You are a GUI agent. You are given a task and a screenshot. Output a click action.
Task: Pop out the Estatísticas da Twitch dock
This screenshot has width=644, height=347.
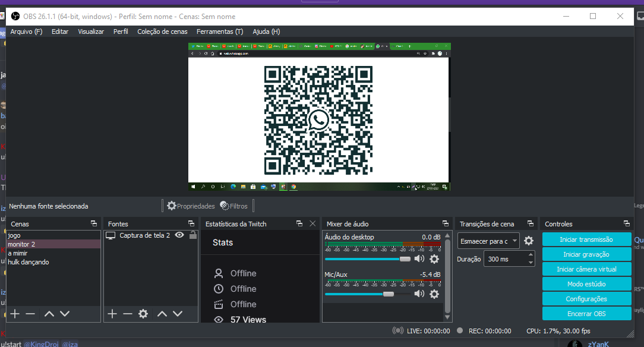299,223
